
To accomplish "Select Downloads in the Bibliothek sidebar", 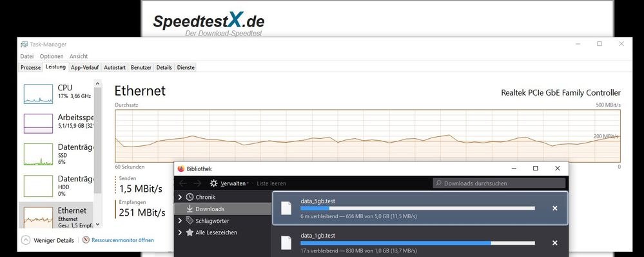I will [210, 209].
